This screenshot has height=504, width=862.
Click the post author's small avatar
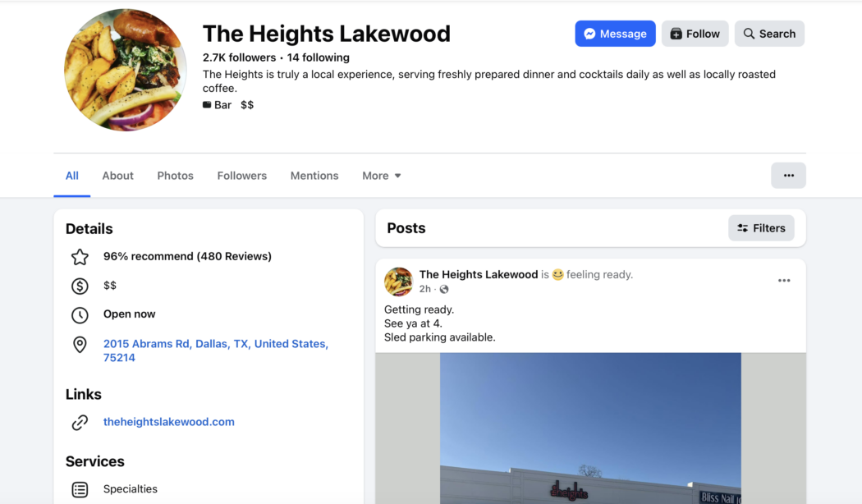398,282
